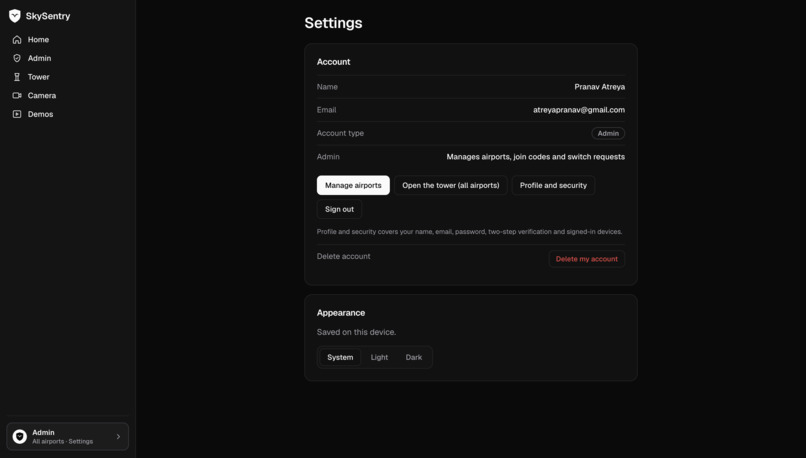Click the Manage airports button
Viewport: 806px width, 458px height.
coord(353,185)
